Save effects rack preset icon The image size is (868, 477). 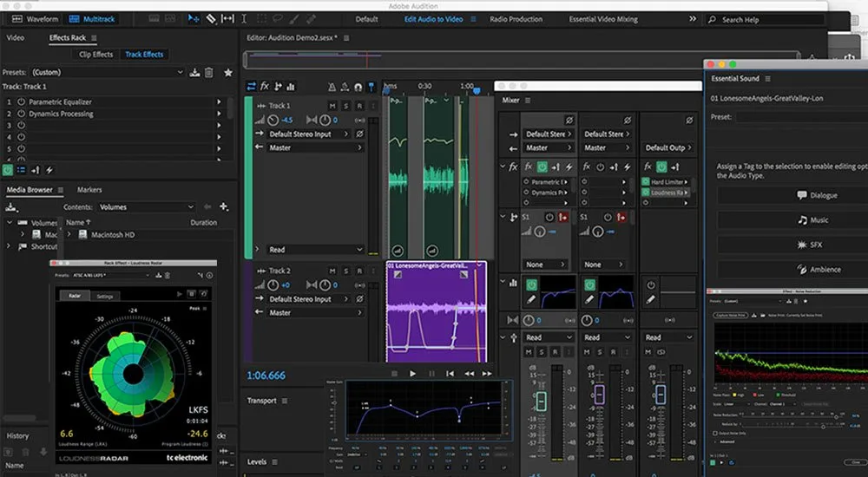(x=195, y=73)
